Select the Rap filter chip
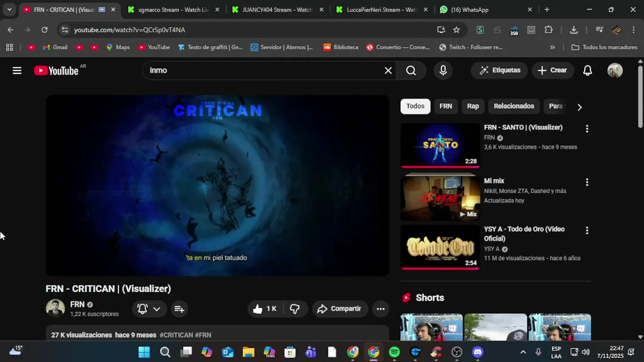Screen dimensions: 644x362 pyautogui.click(x=472, y=106)
